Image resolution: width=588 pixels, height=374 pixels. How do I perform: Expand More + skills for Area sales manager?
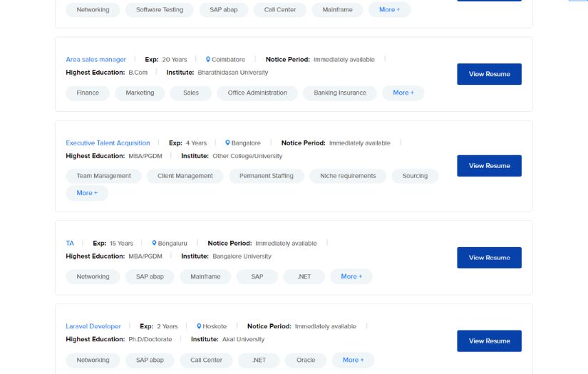[403, 93]
